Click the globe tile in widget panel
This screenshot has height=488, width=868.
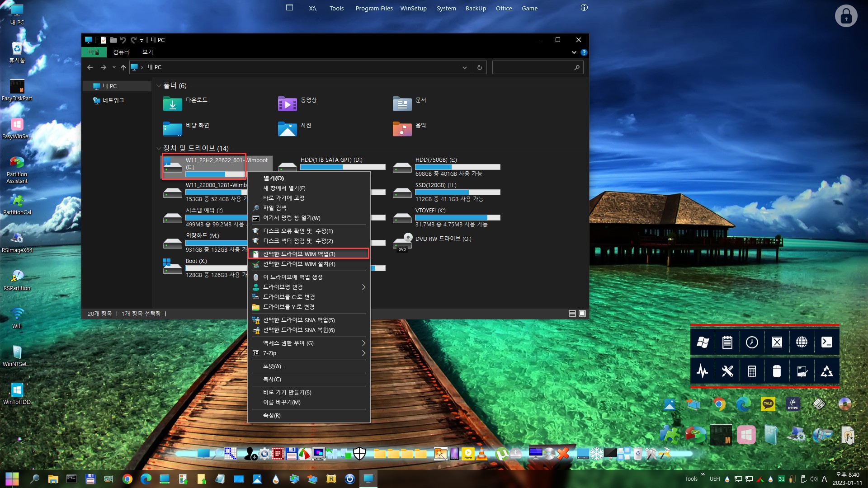802,342
